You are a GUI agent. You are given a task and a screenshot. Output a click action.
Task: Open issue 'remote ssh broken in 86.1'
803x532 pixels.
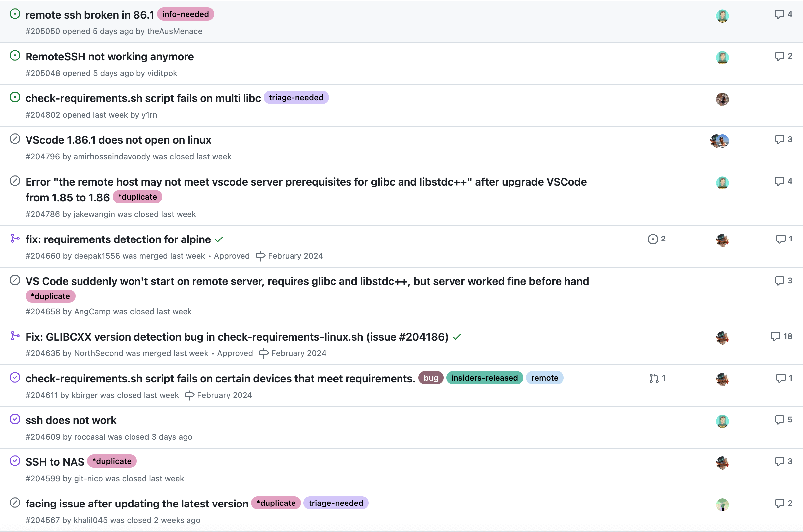[89, 15]
